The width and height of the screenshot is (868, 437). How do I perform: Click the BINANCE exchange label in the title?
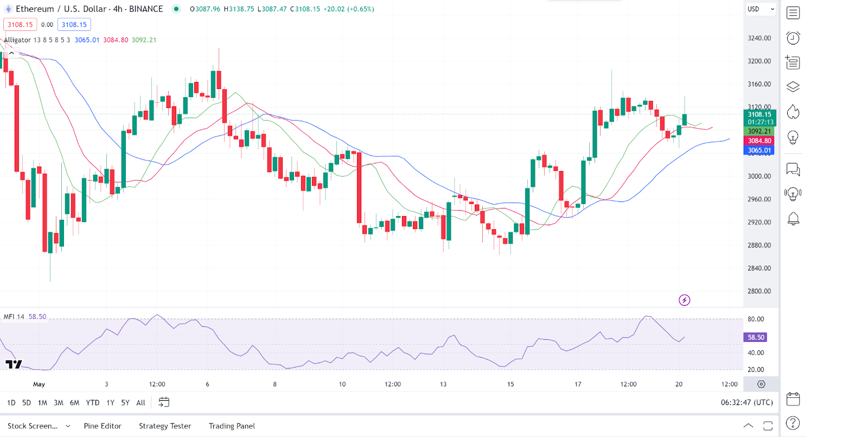point(146,9)
